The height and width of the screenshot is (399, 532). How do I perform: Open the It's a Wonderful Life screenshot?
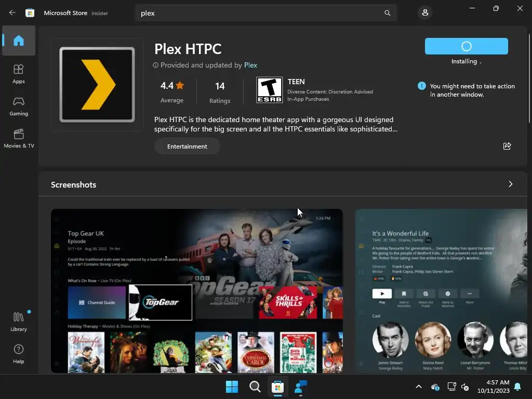(441, 291)
